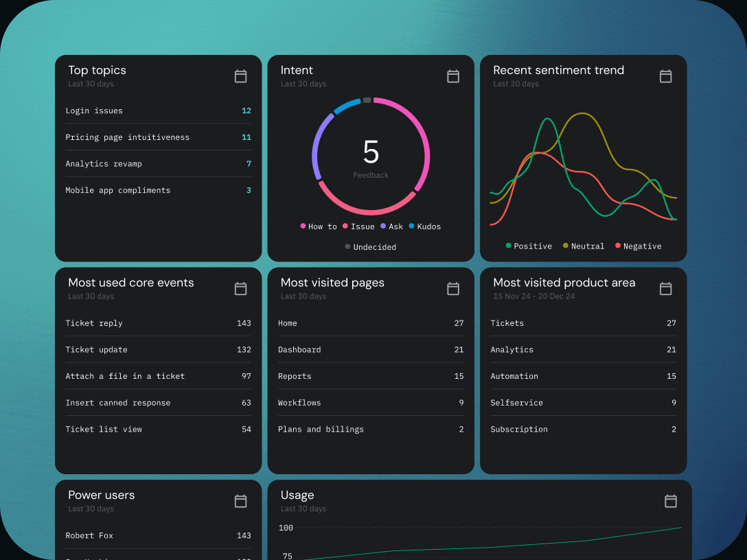747x560 pixels.
Task: Click the 15 Nov 24 - 20 Dec 24 date range
Action: click(533, 296)
